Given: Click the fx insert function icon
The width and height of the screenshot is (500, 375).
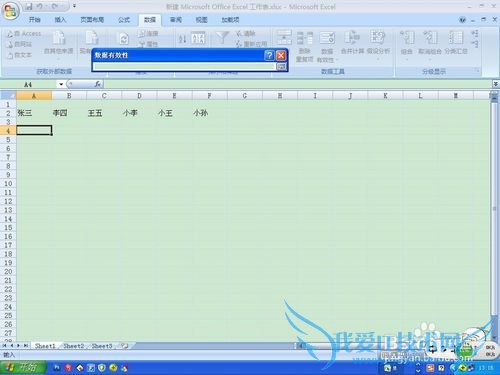Looking at the screenshot, I should pos(98,84).
